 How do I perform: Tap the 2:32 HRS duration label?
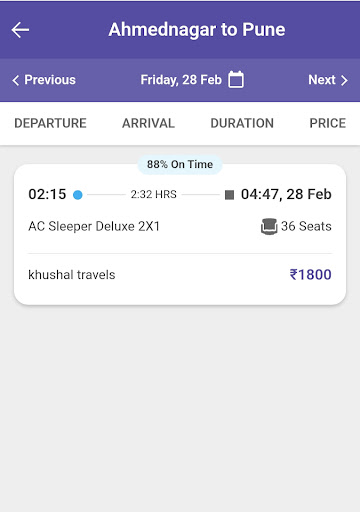pos(154,194)
